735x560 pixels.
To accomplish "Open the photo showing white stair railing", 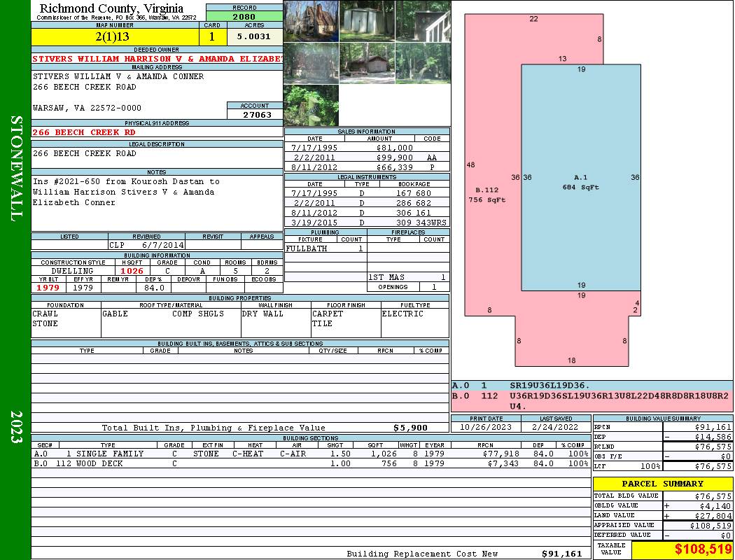I will pyautogui.click(x=423, y=20).
